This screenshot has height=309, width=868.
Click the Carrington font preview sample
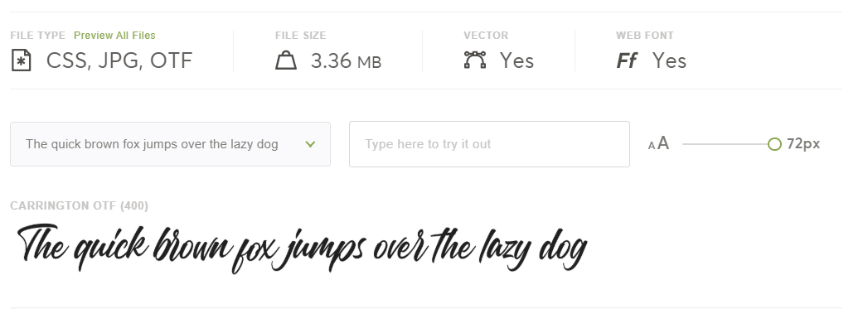tap(303, 249)
